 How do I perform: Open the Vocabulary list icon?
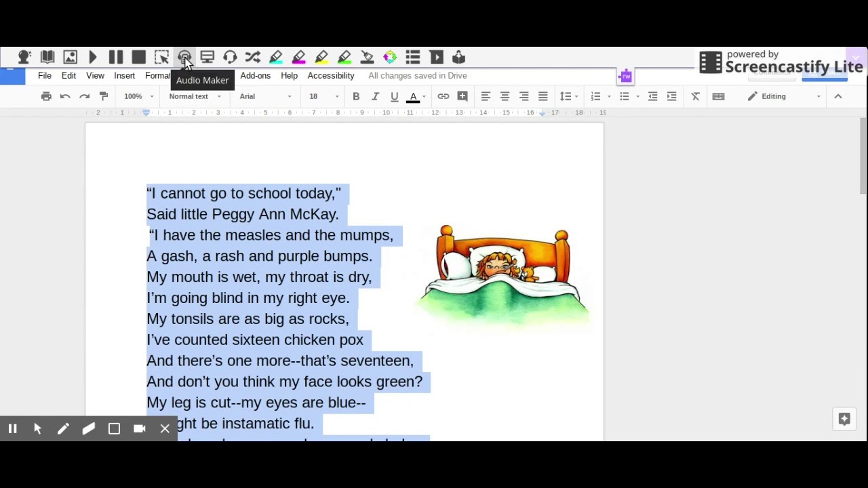pos(413,58)
